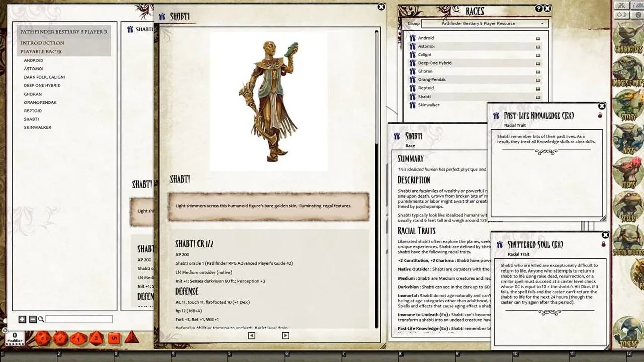Open Android in the reference index

pyautogui.click(x=33, y=60)
